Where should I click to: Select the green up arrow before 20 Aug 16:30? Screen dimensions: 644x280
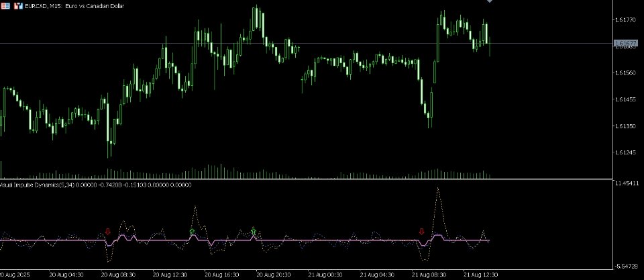[192, 232]
